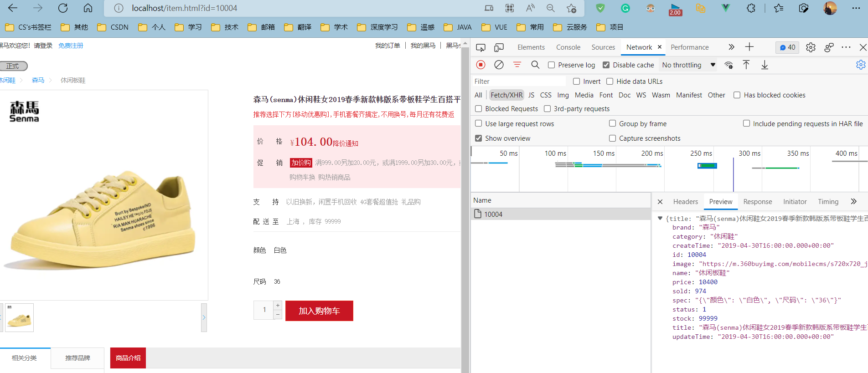This screenshot has height=373, width=868.
Task: Select the 10004 request row
Action: (x=560, y=214)
